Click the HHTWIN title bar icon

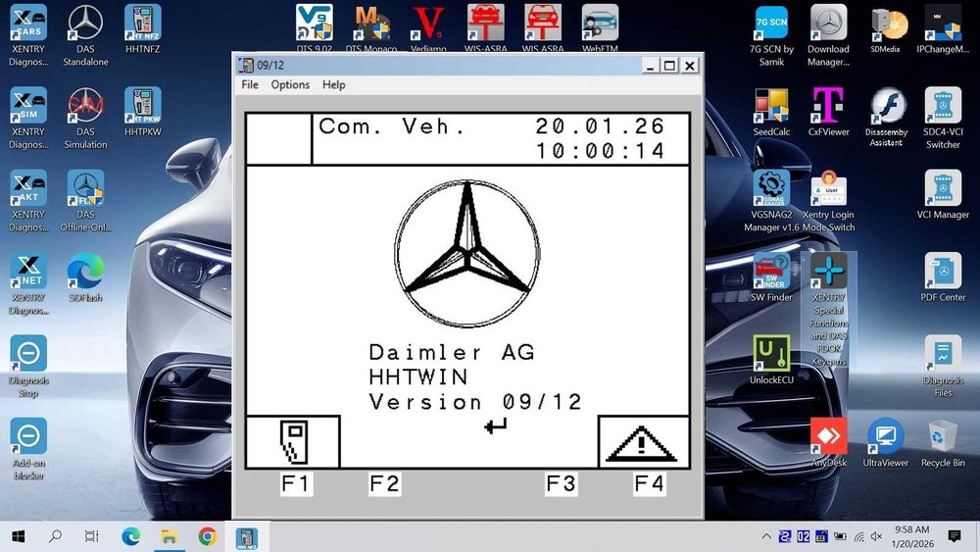246,65
